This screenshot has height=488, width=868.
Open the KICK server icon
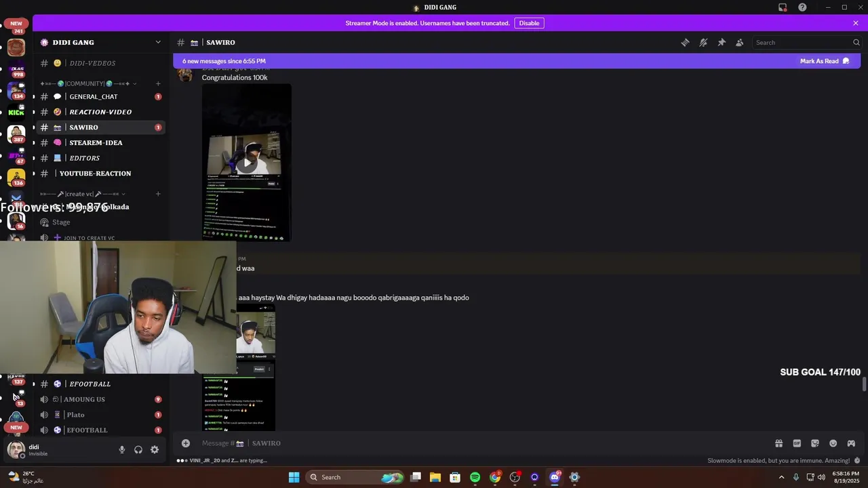[16, 112]
